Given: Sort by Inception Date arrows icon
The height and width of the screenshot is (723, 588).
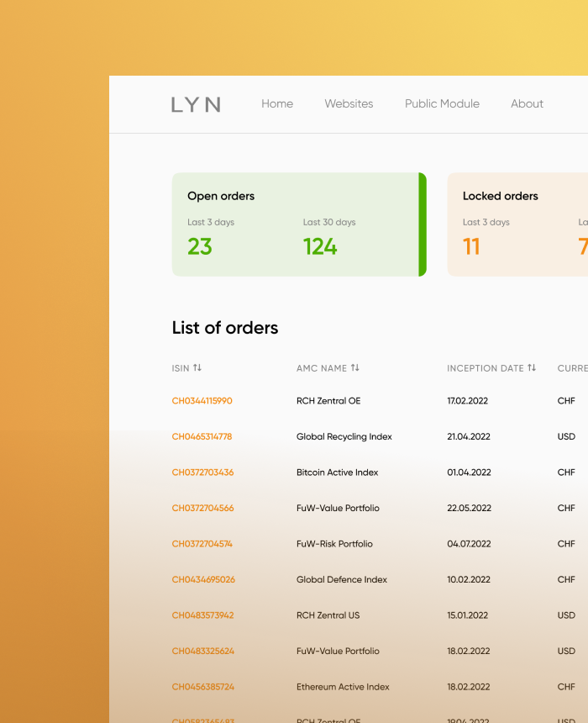Looking at the screenshot, I should click(x=532, y=367).
